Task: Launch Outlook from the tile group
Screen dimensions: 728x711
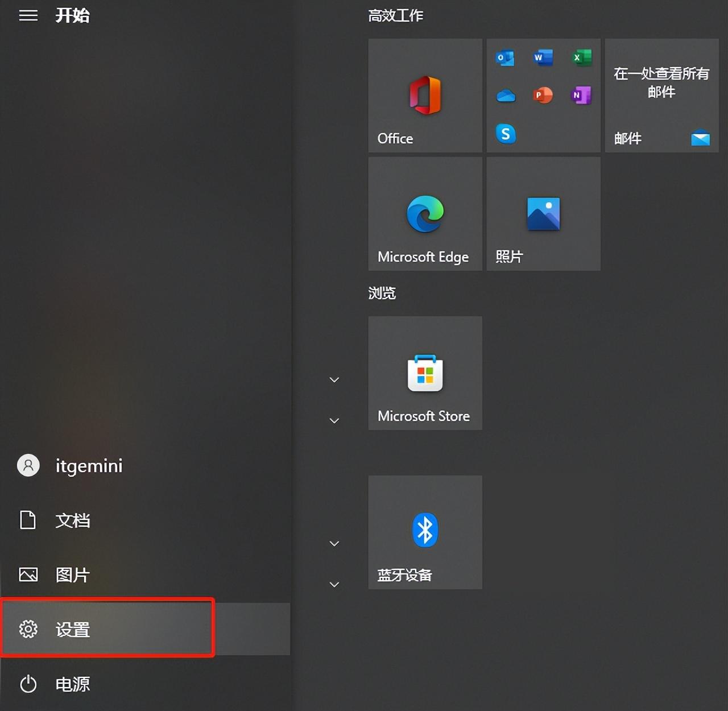Action: click(506, 57)
